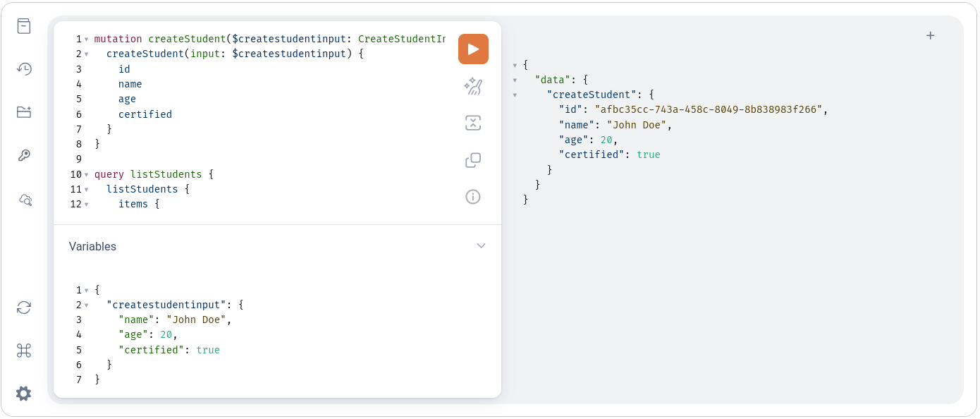Click the info circle icon

pyautogui.click(x=473, y=197)
